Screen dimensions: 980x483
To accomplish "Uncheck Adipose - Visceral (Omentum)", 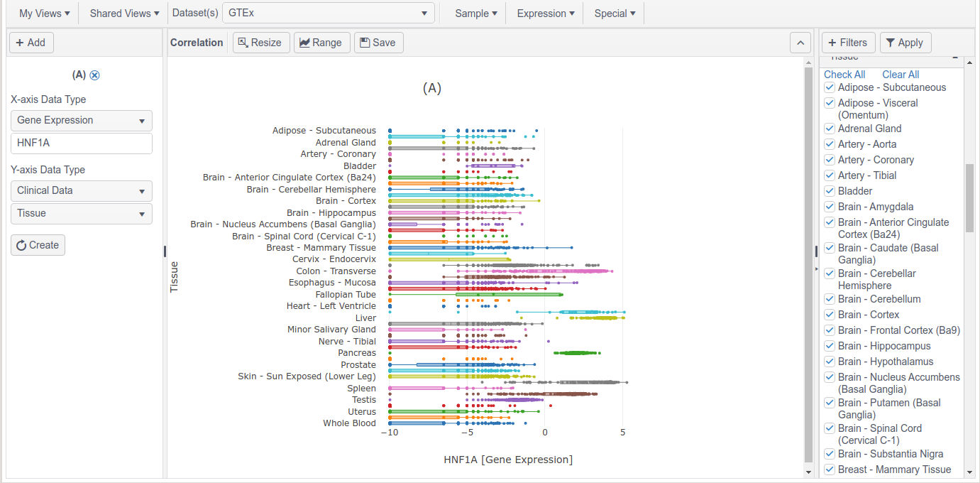I will [x=829, y=103].
